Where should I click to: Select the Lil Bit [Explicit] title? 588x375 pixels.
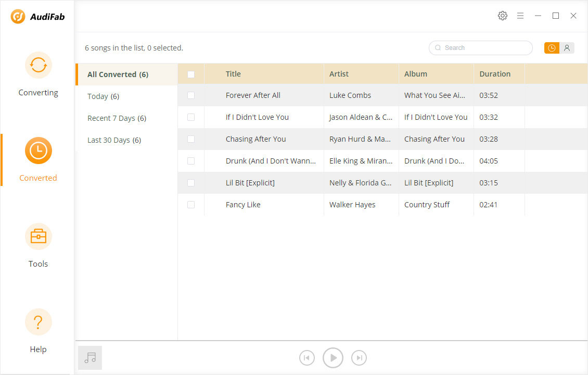[x=250, y=183]
